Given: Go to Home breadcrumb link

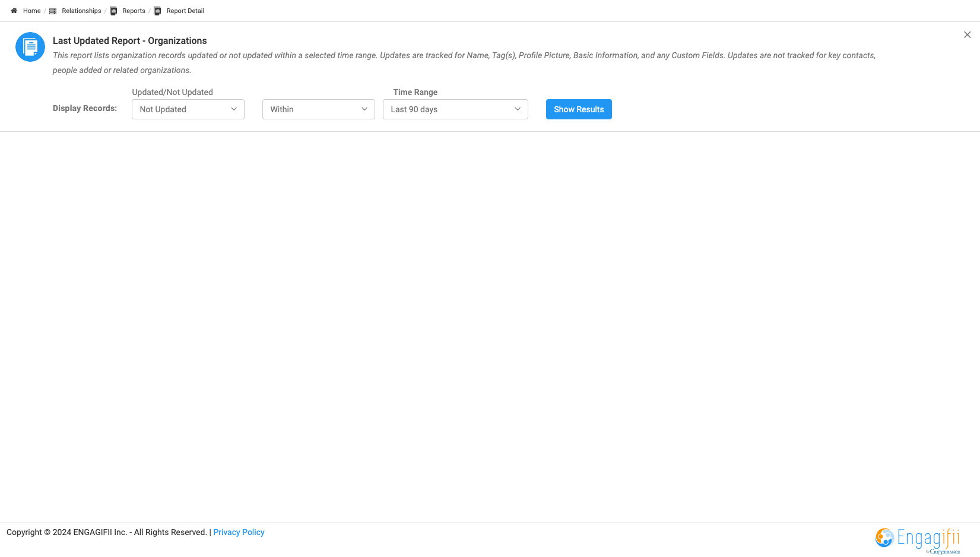Looking at the screenshot, I should (x=32, y=11).
